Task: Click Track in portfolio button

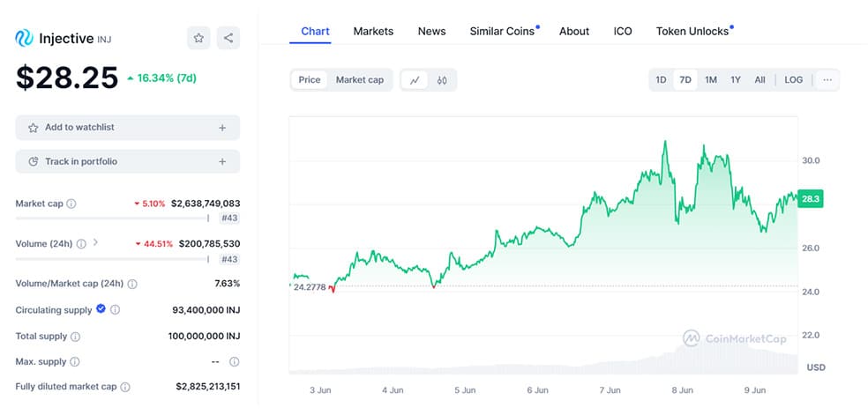Action: 127,162
